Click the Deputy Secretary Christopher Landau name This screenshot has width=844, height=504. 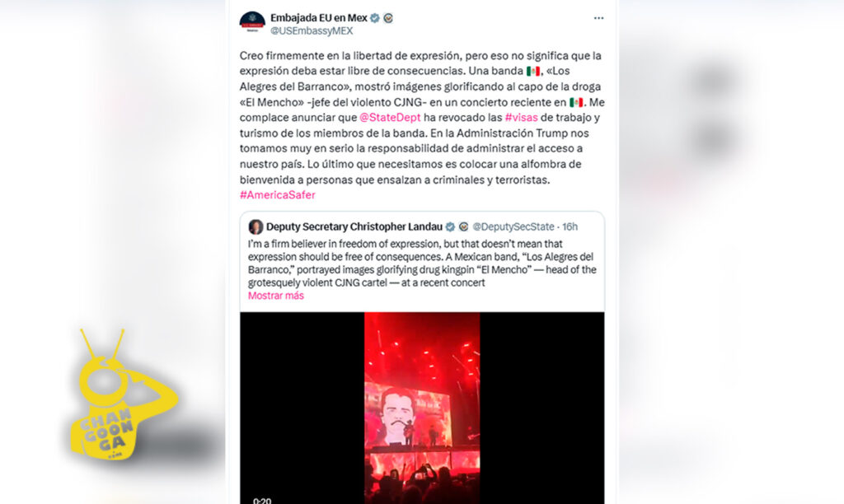click(354, 227)
